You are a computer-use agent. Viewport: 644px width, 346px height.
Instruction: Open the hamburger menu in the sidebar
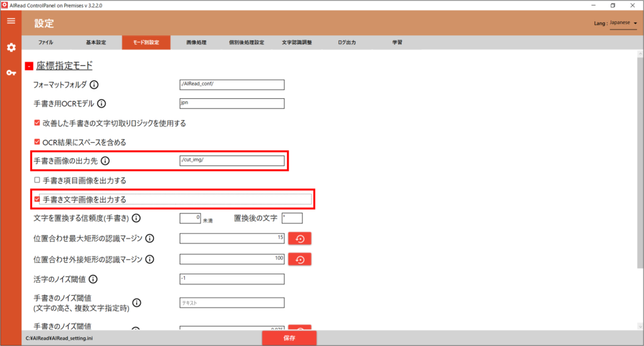click(x=11, y=21)
